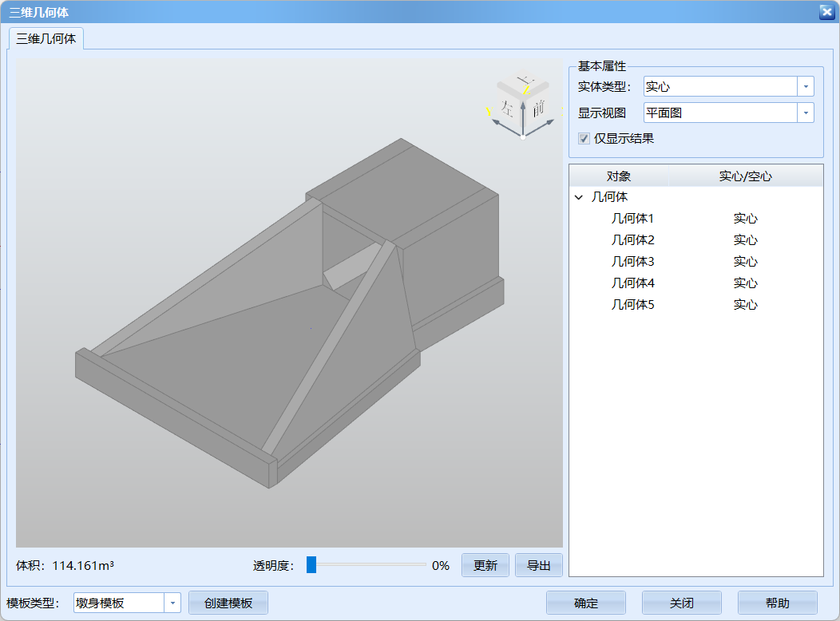Click the Y axis arrow of the orientation cube

[497, 122]
